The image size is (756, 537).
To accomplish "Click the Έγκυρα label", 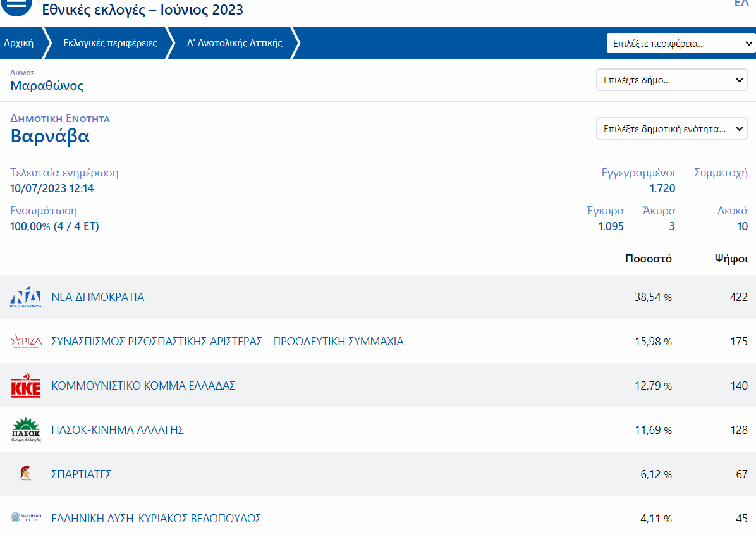I will coord(605,211).
